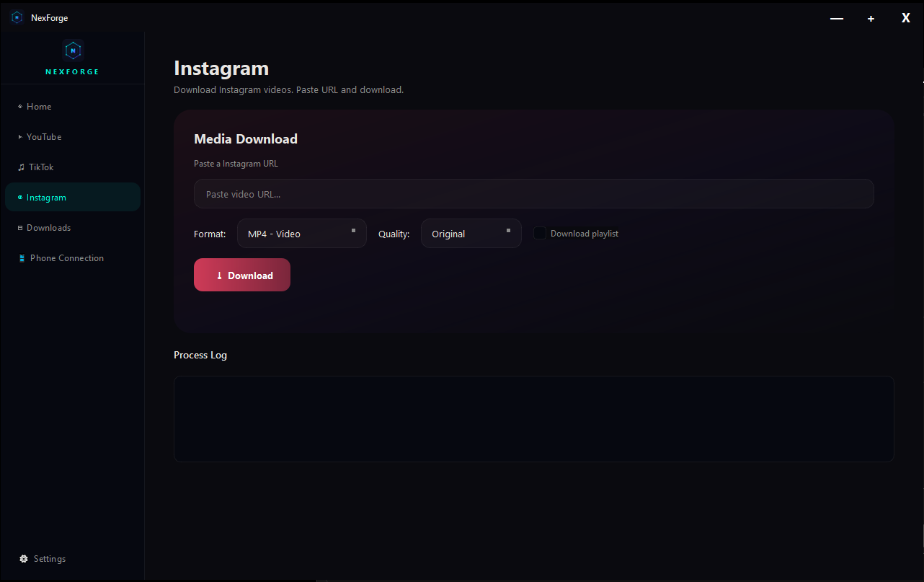
Task: Click the Format: label
Action: (x=210, y=234)
